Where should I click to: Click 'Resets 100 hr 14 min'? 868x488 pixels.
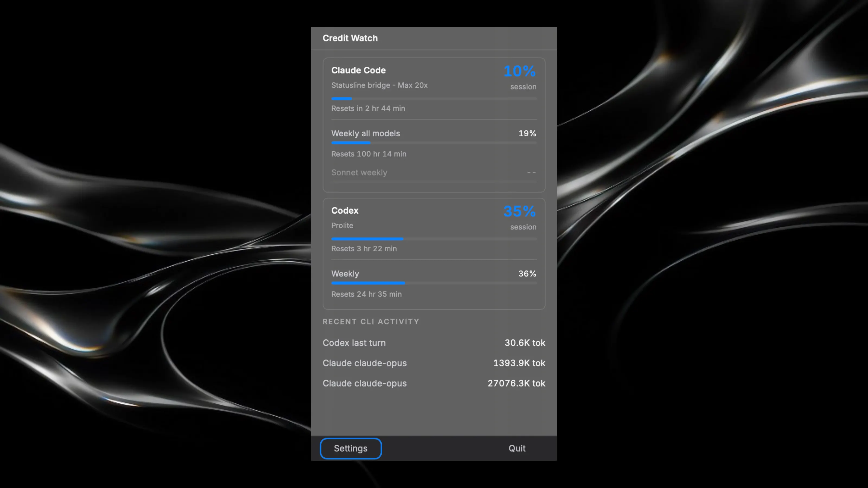369,154
